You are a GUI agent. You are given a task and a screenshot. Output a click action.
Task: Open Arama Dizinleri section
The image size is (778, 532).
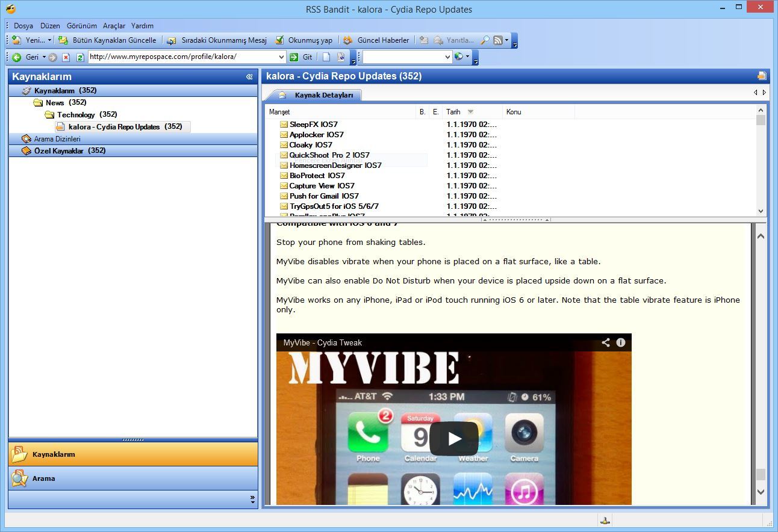pos(133,138)
